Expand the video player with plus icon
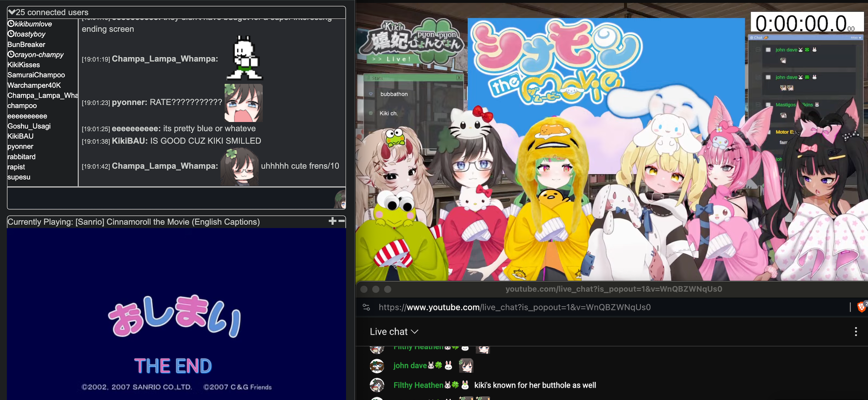Viewport: 868px width, 400px height. point(332,221)
